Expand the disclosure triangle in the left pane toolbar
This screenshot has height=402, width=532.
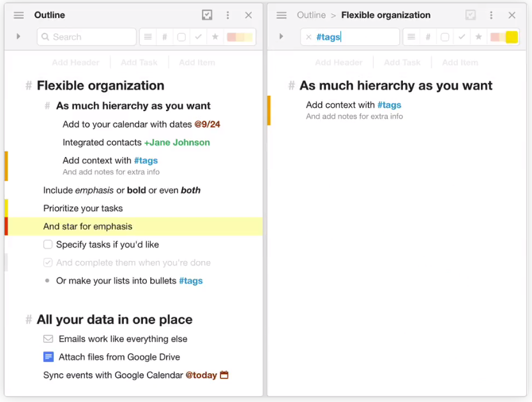tap(19, 37)
